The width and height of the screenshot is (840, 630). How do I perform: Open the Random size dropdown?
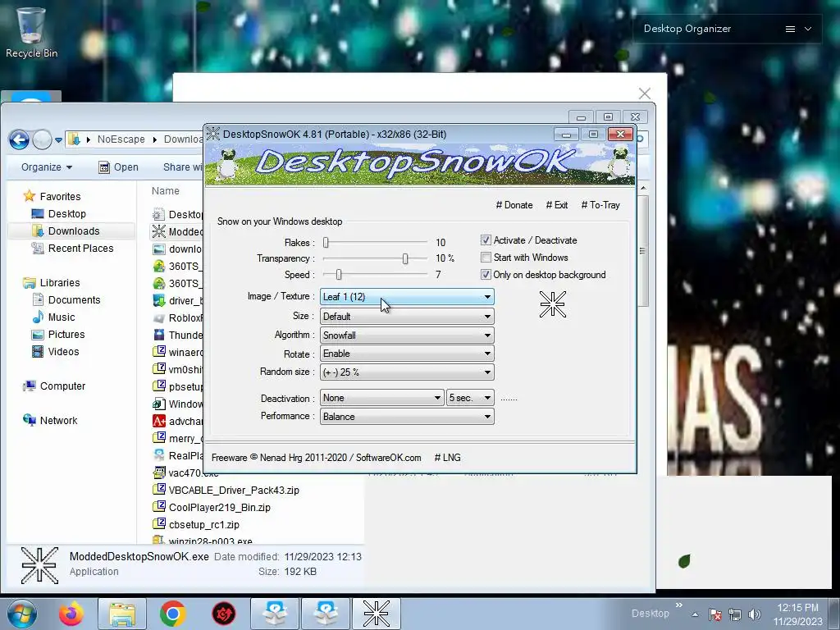pyautogui.click(x=407, y=372)
